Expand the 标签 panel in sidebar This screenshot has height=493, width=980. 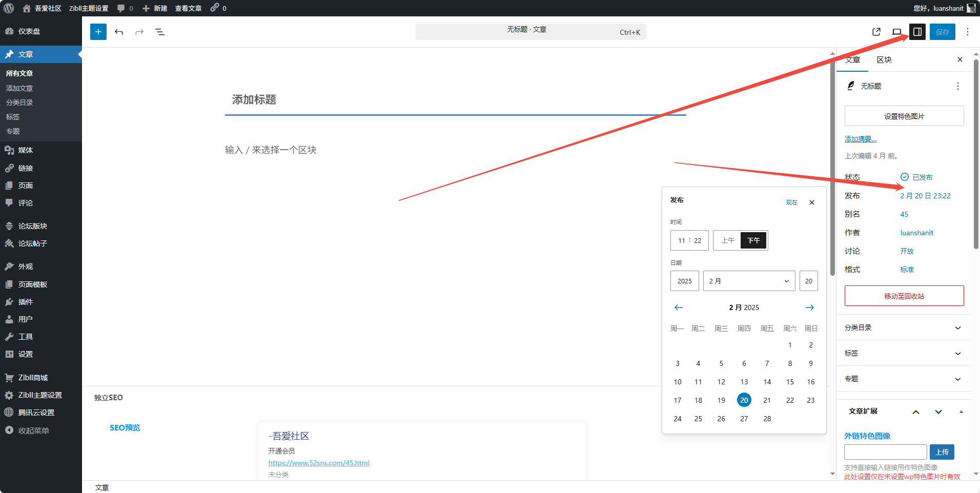pyautogui.click(x=904, y=353)
